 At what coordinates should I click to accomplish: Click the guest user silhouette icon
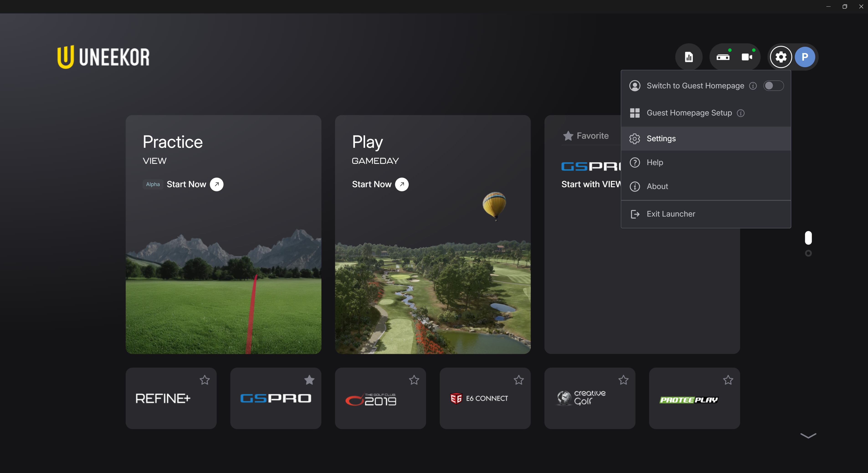[x=635, y=86]
